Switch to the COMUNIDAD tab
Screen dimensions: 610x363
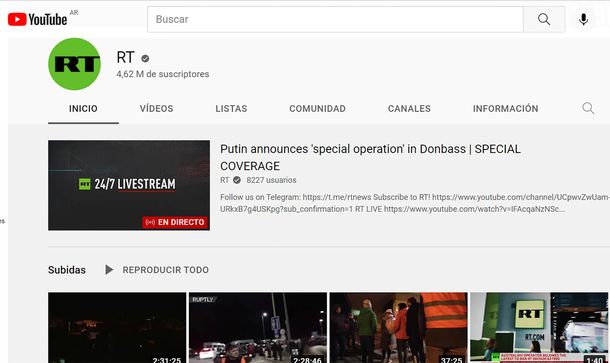pos(317,109)
